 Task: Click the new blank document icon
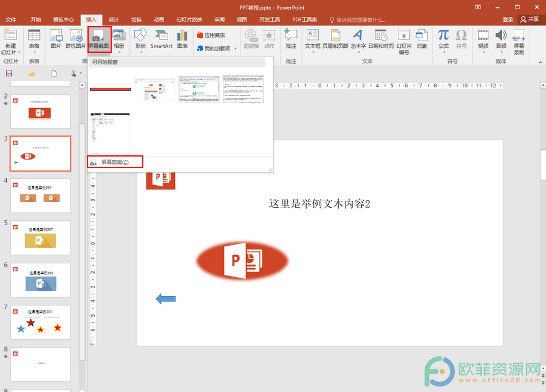[54, 73]
